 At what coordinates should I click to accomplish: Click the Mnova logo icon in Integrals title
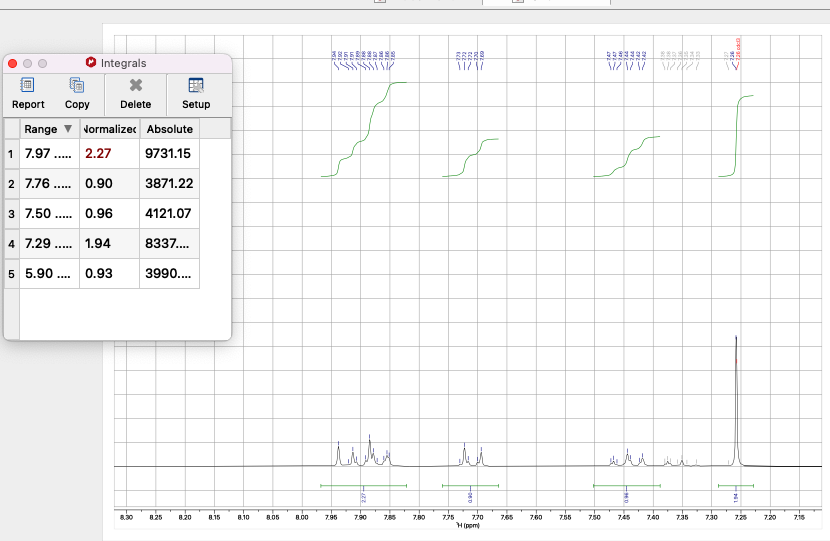91,62
